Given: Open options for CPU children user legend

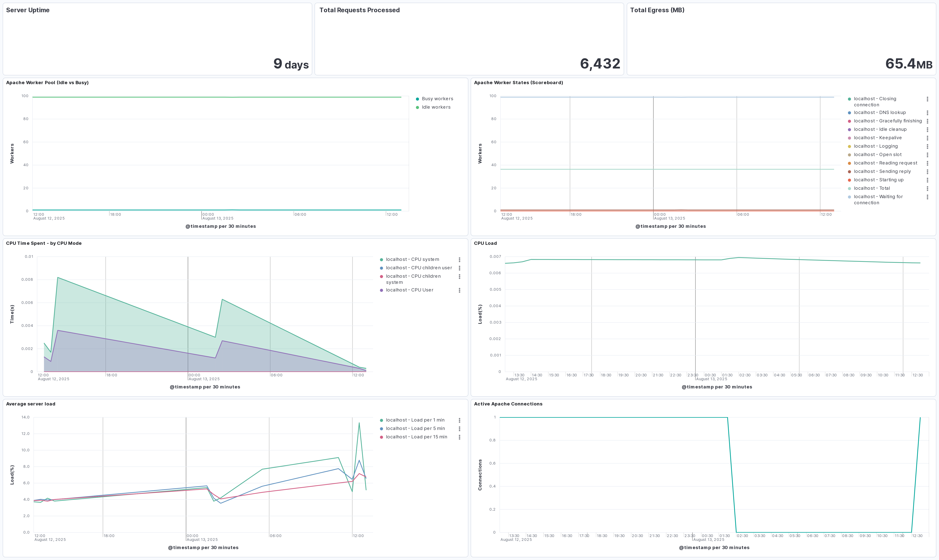Looking at the screenshot, I should tap(459, 268).
